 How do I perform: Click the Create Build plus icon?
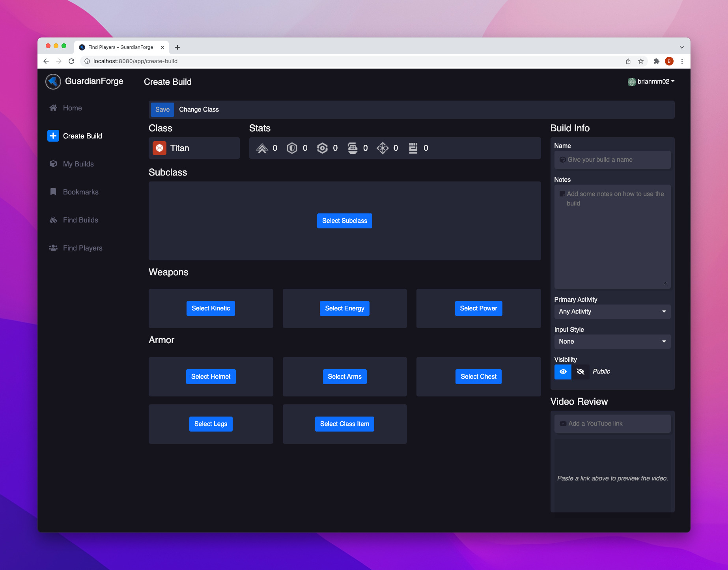click(53, 136)
